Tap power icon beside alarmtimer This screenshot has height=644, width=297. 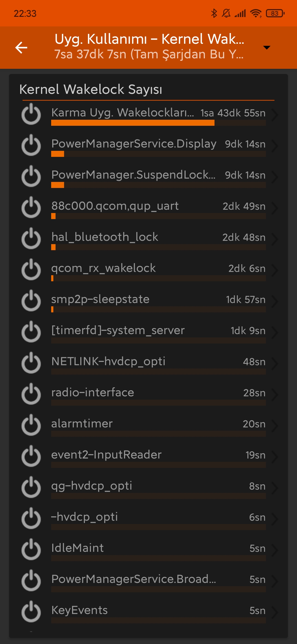pyautogui.click(x=31, y=425)
